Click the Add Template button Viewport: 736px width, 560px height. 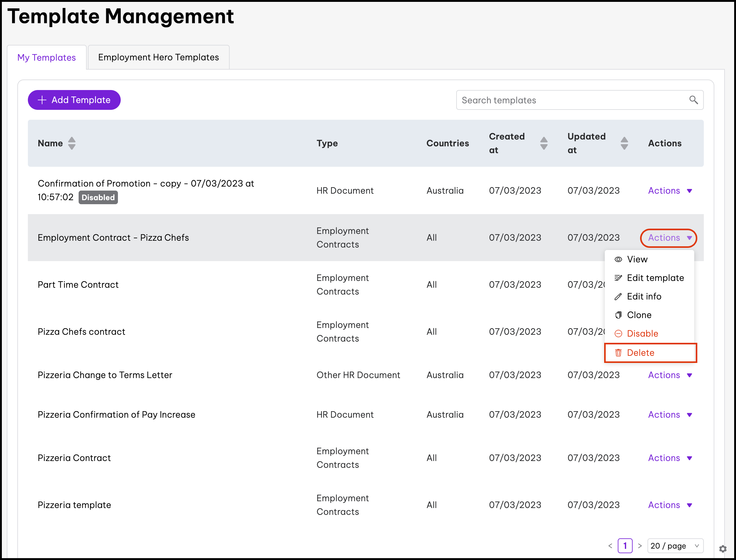click(74, 100)
